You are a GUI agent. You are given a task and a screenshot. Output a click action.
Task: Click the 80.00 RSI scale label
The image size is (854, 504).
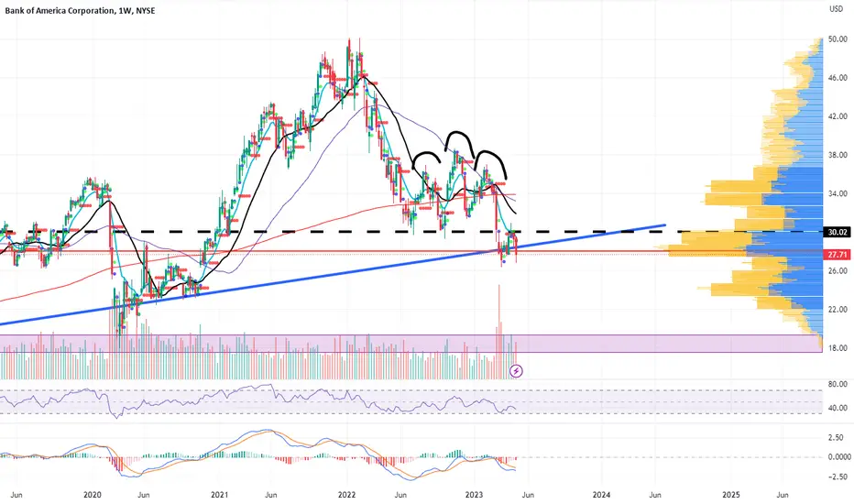click(838, 384)
